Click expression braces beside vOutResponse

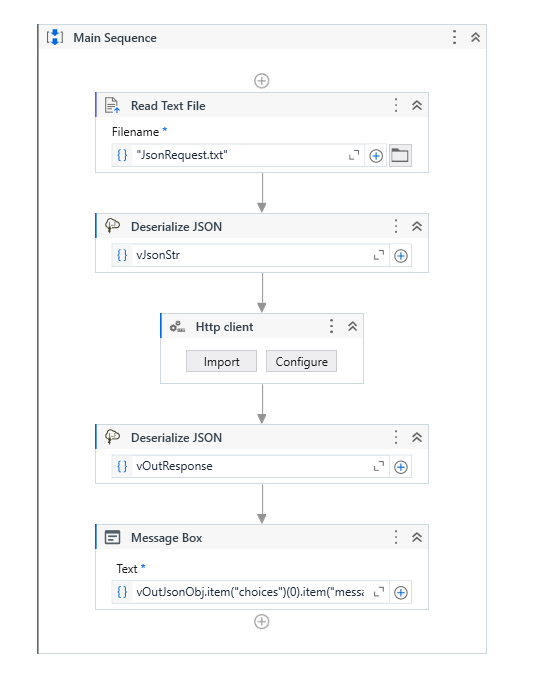click(122, 466)
